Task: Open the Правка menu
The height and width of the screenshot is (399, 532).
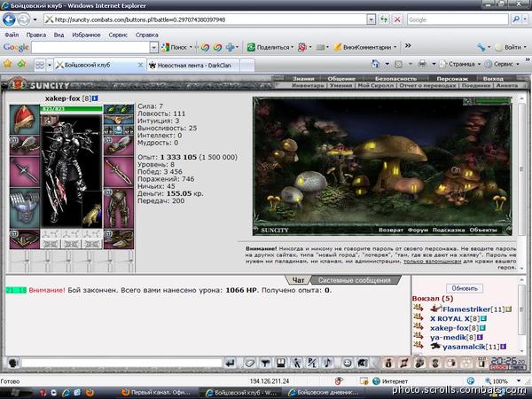Action: pos(36,35)
